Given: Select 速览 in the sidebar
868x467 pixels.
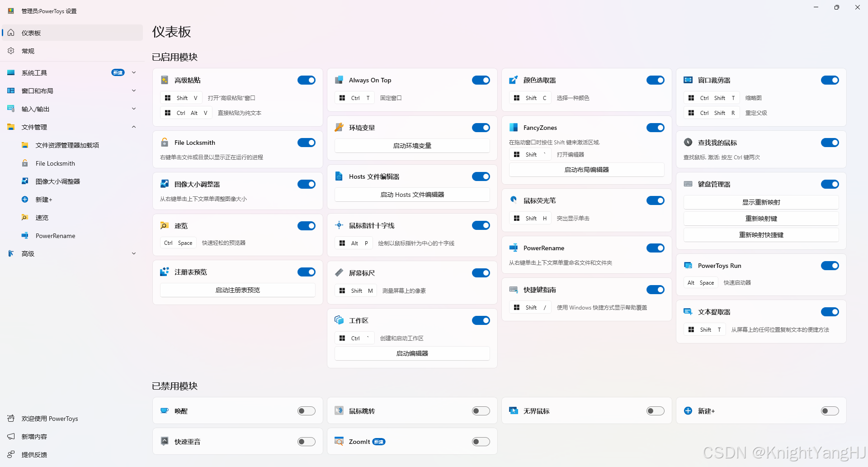Looking at the screenshot, I should 72,217.
